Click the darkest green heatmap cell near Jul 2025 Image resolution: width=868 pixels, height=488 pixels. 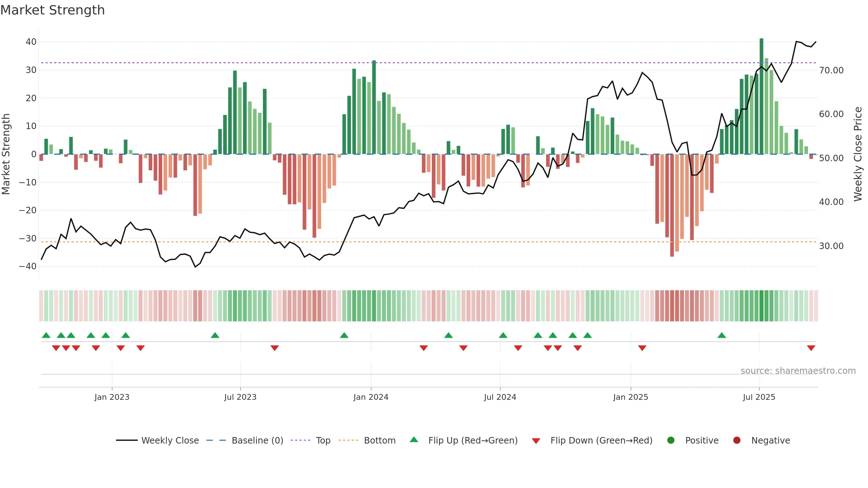[x=761, y=306]
